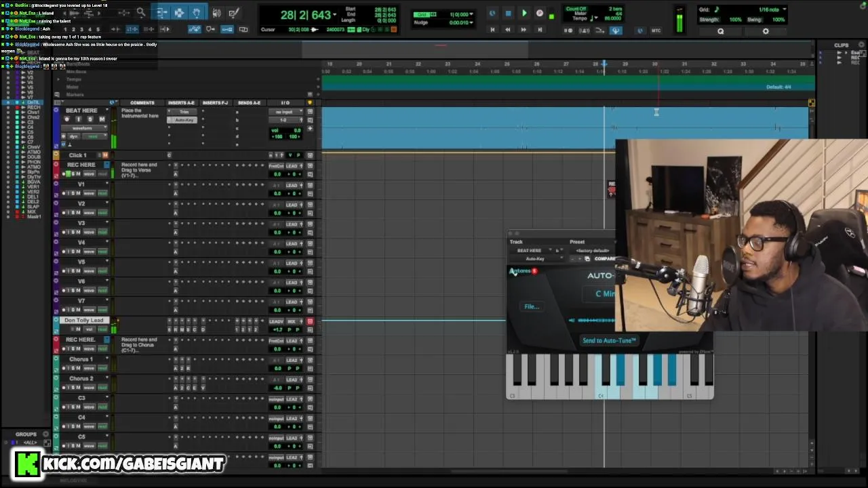Toggle the MTC button
Image resolution: width=868 pixels, height=488 pixels.
tap(656, 30)
